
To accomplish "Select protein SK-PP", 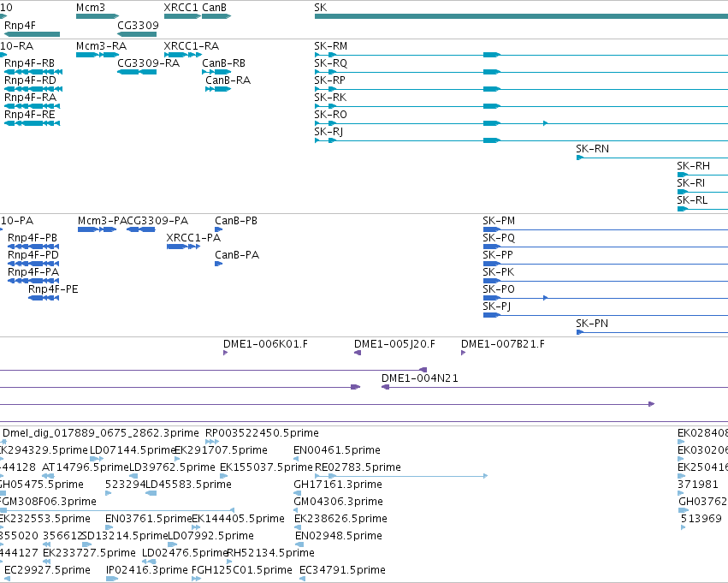I will 606,264.
